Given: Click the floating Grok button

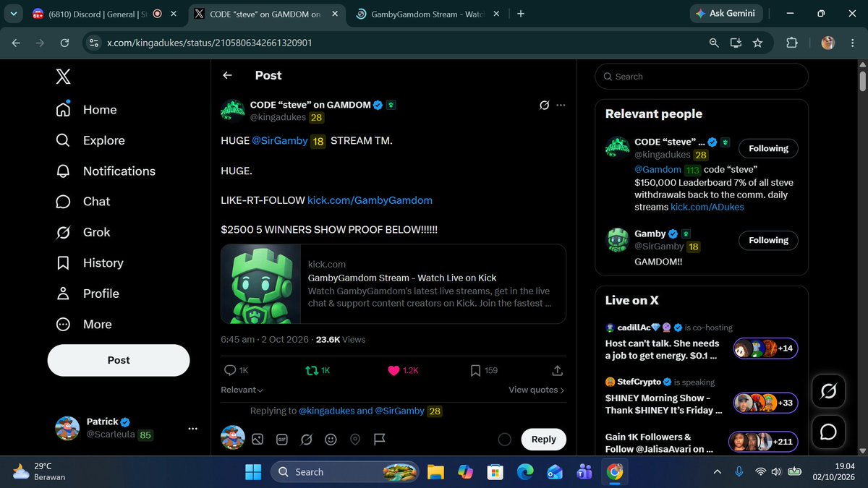Looking at the screenshot, I should click(829, 392).
